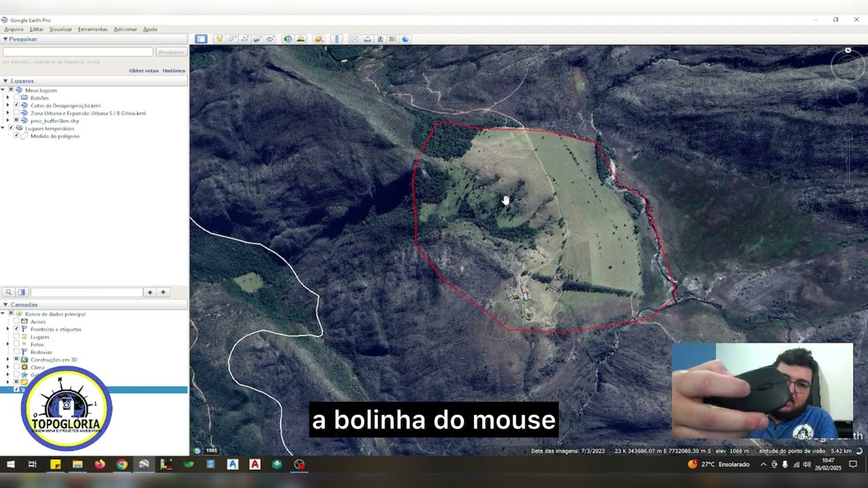The image size is (868, 488).
Task: Disable Fronteiras e etiquetas layer checkbox
Action: [16, 329]
